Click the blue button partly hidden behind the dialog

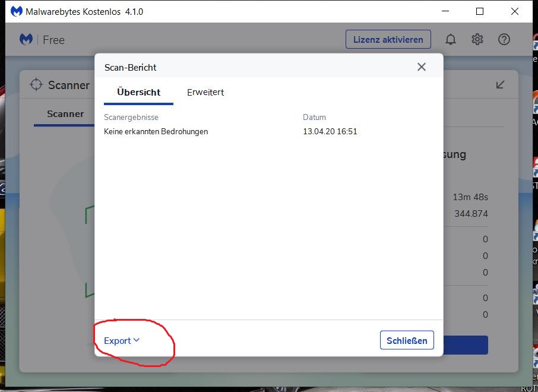tap(466, 345)
